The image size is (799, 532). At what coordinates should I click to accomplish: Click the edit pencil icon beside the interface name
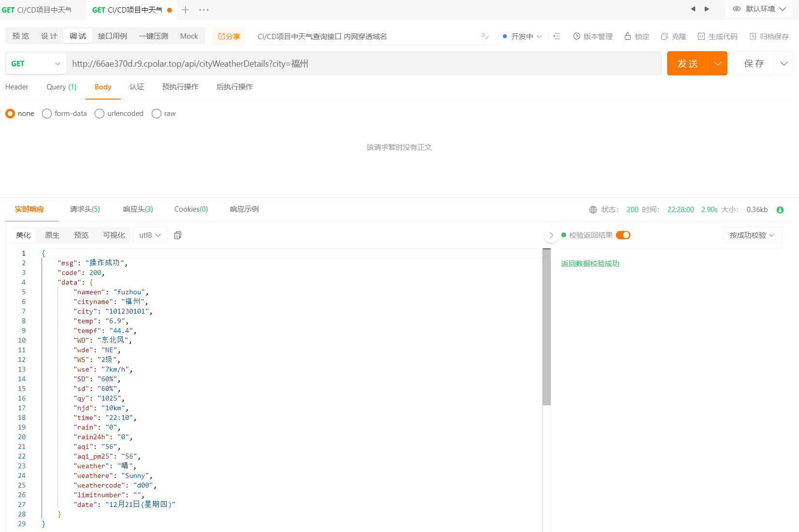point(485,36)
